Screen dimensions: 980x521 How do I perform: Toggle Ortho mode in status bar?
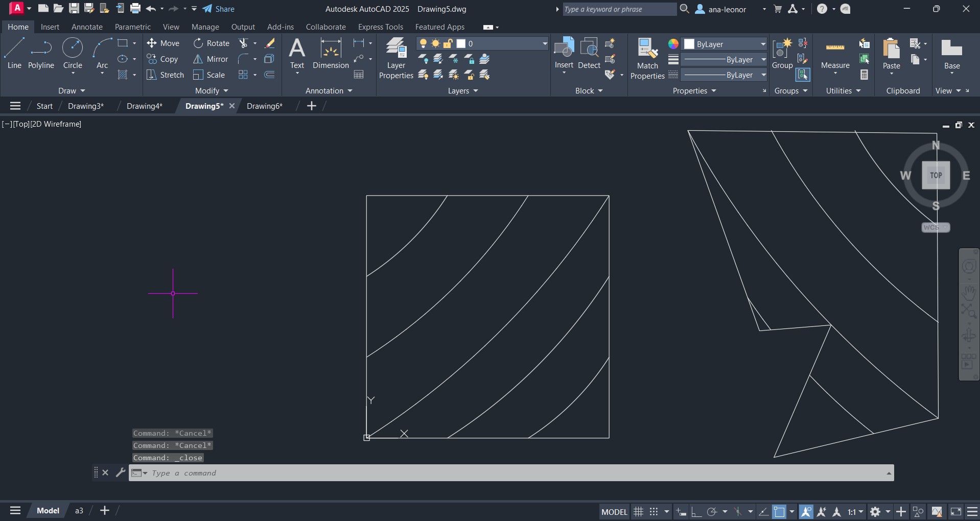696,511
